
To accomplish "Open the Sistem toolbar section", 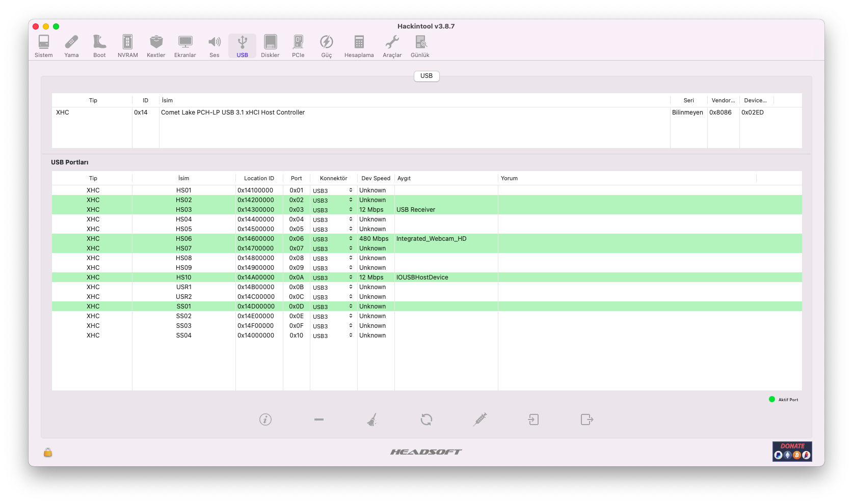I will coord(44,46).
